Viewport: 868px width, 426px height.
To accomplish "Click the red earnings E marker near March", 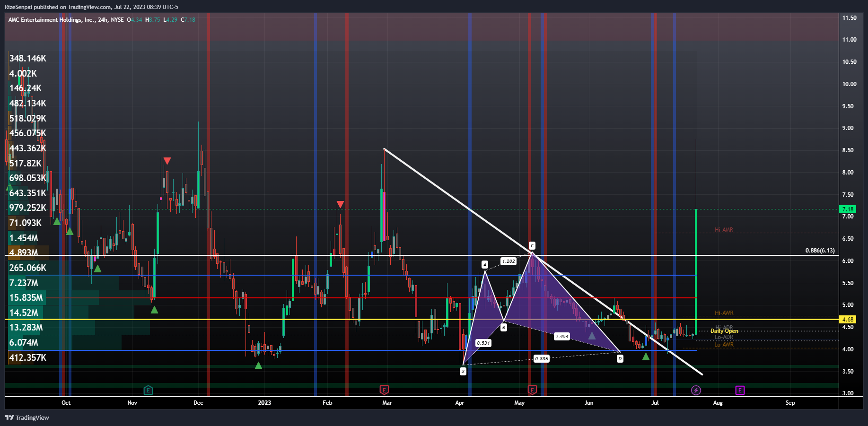I will click(x=384, y=390).
